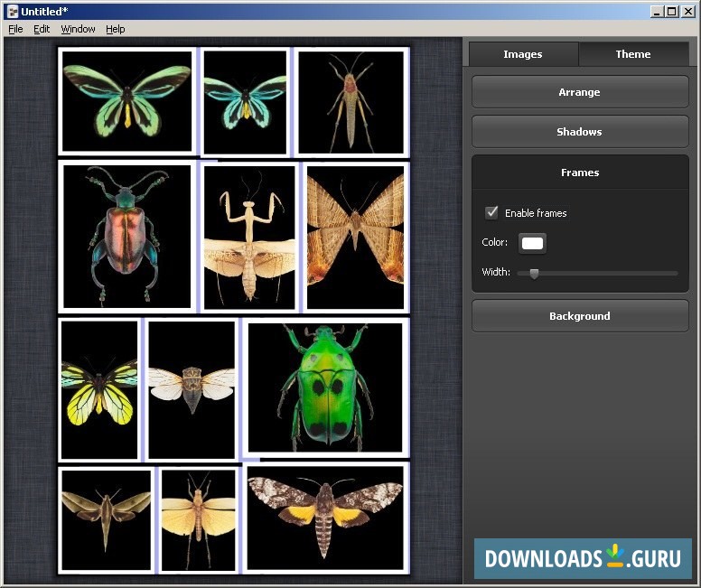
Task: Click the Downloads.guru watermark logo
Action: click(x=583, y=558)
